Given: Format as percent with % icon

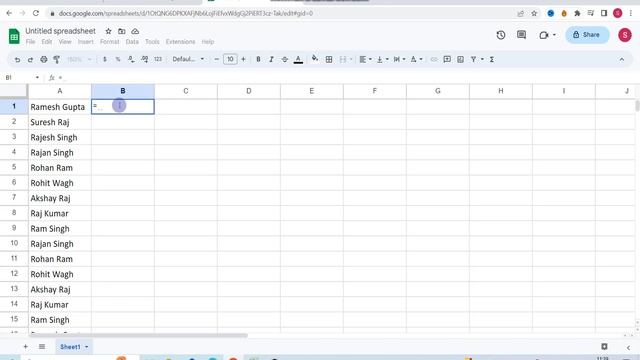Looking at the screenshot, I should (x=118, y=60).
